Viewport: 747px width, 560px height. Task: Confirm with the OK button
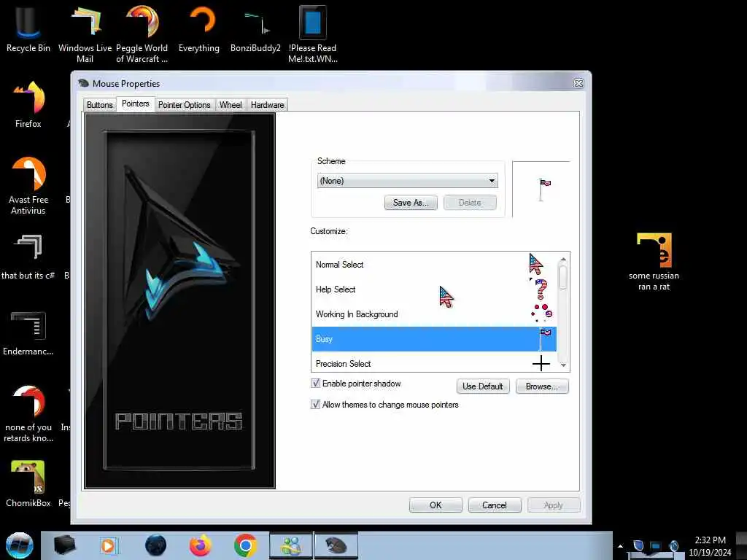436,505
